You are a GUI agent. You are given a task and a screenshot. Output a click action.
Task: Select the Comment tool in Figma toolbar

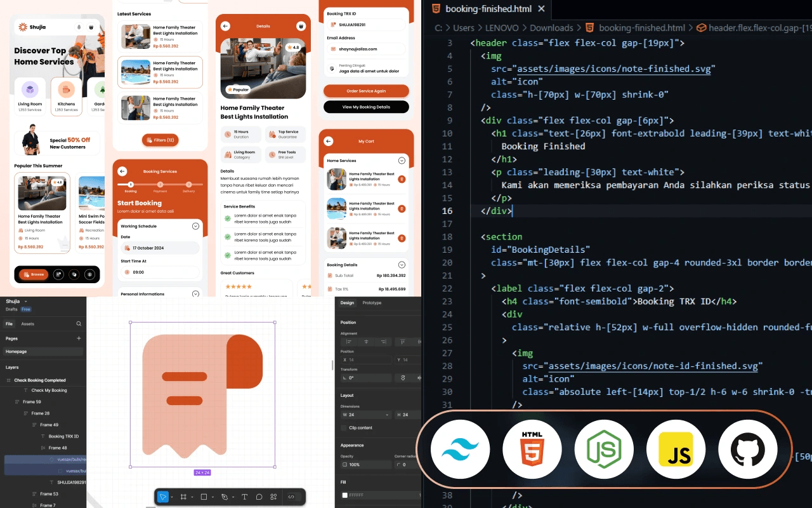(x=259, y=497)
